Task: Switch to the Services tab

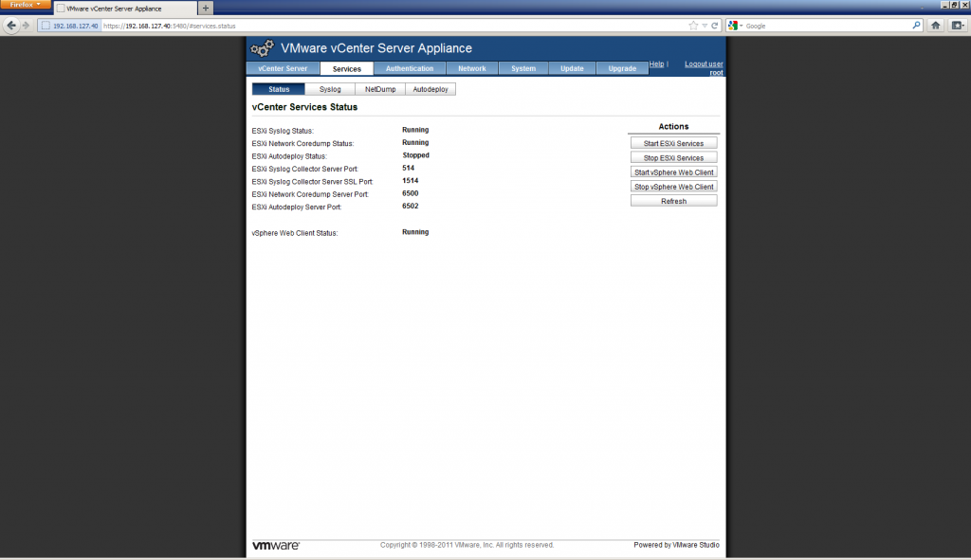Action: (347, 68)
